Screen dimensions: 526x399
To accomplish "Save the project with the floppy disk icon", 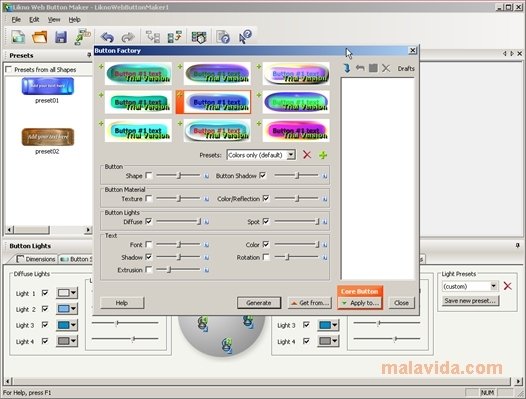I will tap(61, 37).
